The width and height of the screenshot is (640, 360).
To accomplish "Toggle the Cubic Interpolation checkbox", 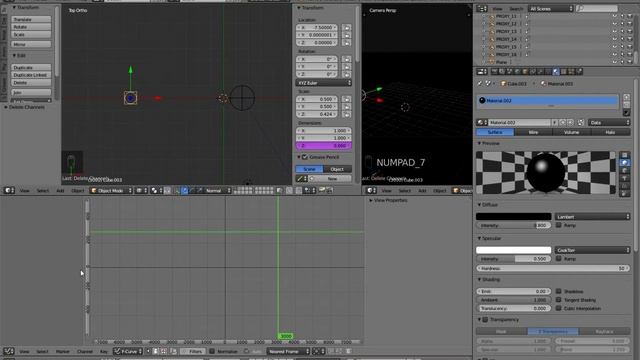I will tap(559, 308).
